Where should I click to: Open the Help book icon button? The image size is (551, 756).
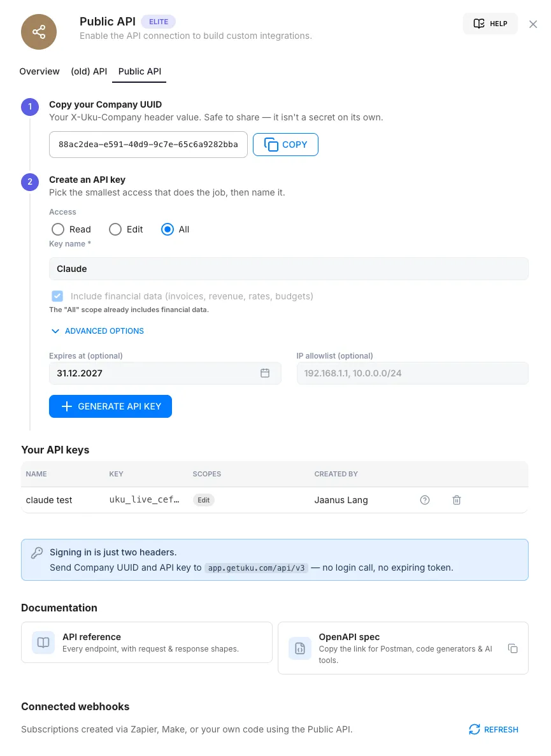(490, 24)
